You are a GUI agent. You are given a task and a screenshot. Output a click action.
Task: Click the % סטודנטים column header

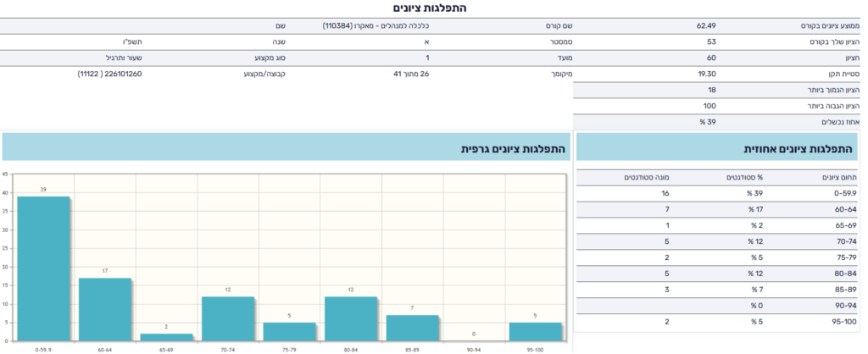click(748, 177)
